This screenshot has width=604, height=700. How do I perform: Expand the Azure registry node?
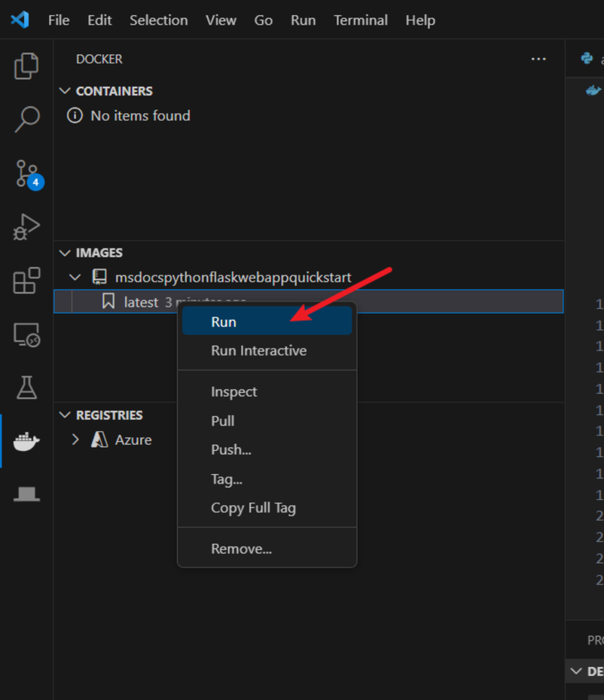click(75, 440)
